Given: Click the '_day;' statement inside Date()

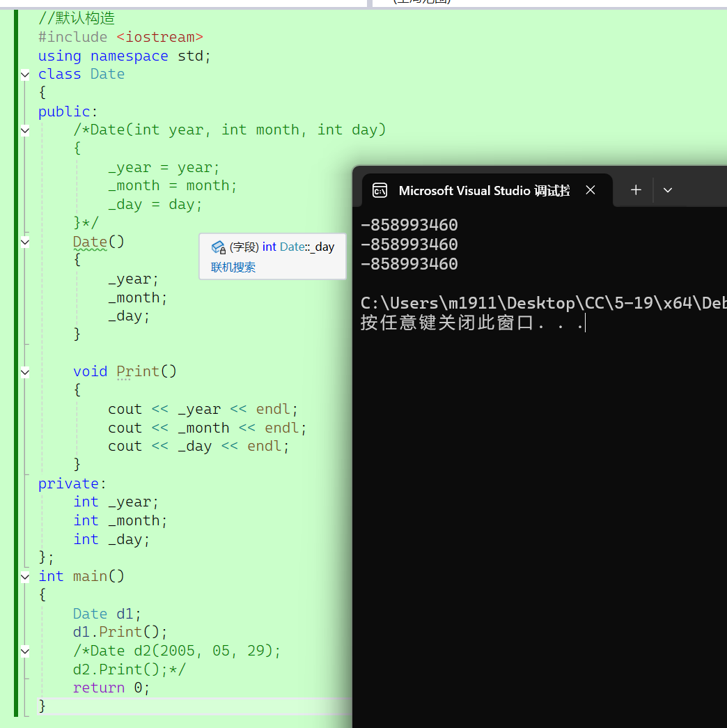Looking at the screenshot, I should (x=129, y=316).
